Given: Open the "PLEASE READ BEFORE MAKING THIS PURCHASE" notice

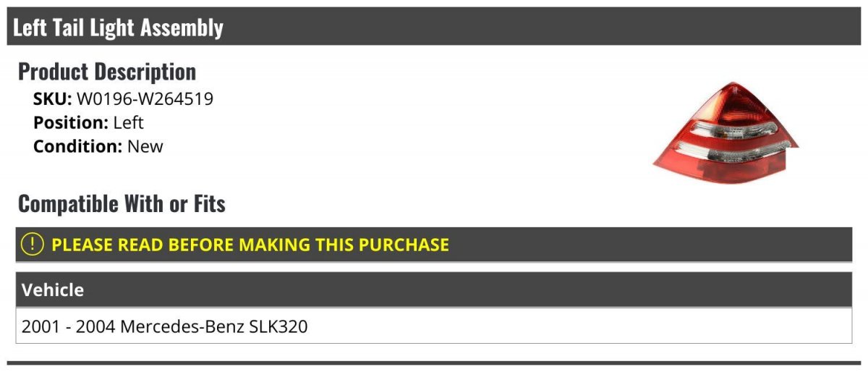Looking at the screenshot, I should pos(250,245).
